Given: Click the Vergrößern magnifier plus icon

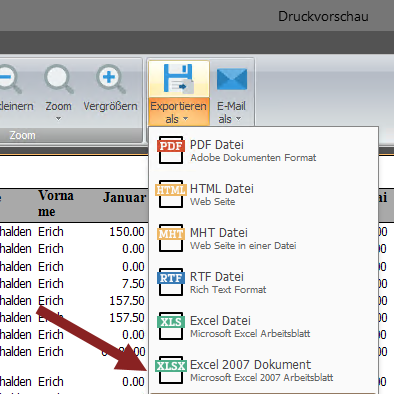Looking at the screenshot, I should pyautogui.click(x=111, y=79).
